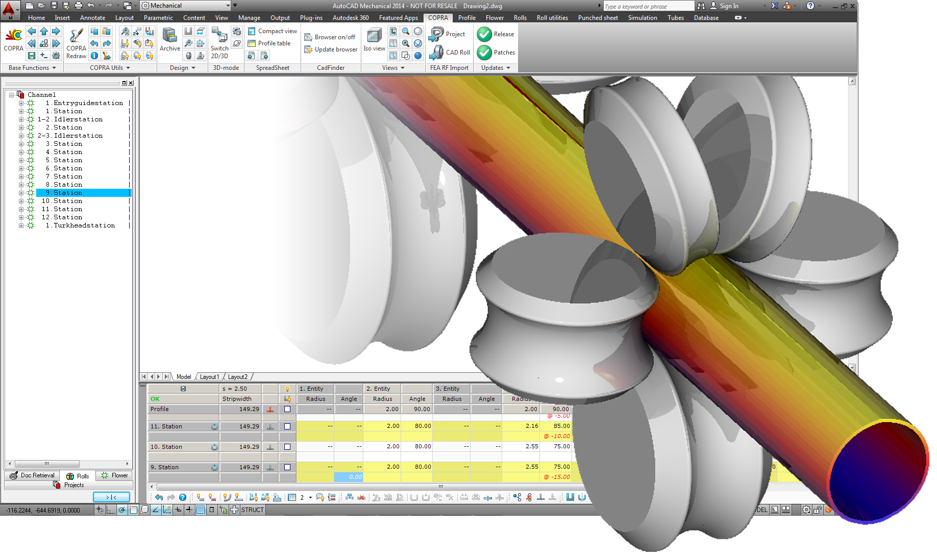
Task: Select 12.Station in the Channel tree
Action: (x=62, y=217)
